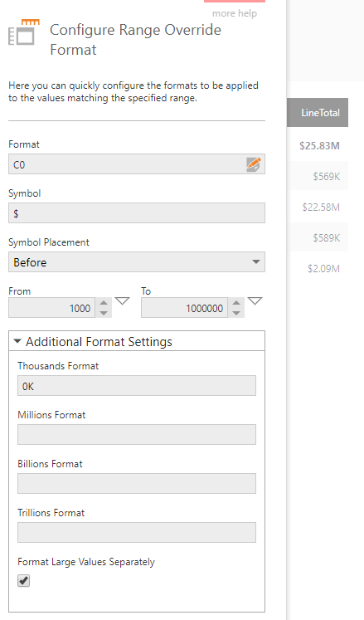Click in the Symbol text field
The width and height of the screenshot is (364, 620).
(137, 213)
